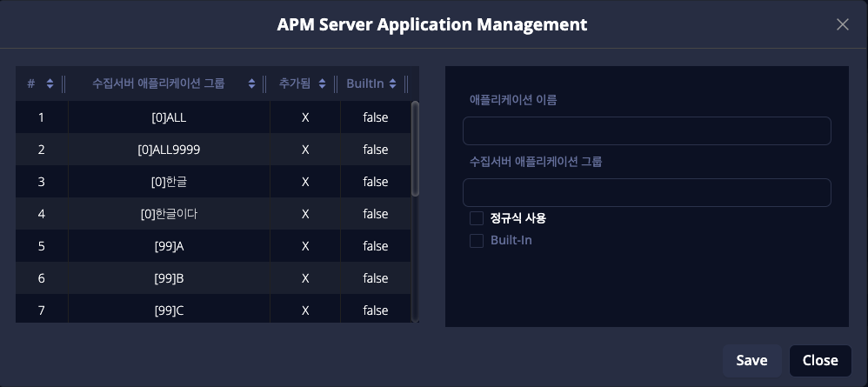This screenshot has width=868, height=387.
Task: Sort by BuiltIn column arrows
Action: tap(393, 83)
